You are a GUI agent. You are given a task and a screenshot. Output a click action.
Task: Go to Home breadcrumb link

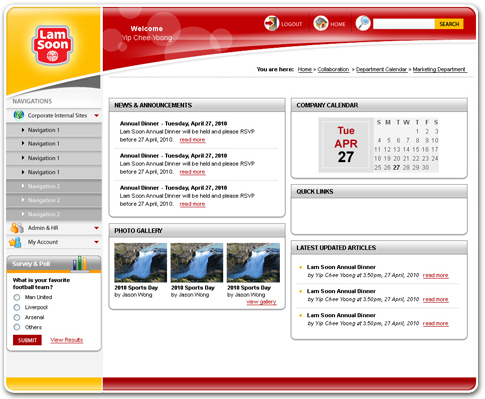305,69
